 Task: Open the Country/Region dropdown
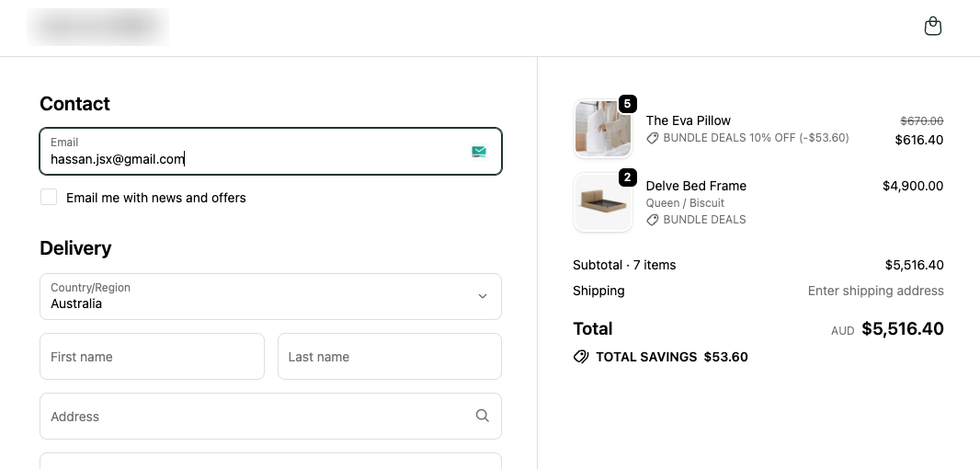270,296
